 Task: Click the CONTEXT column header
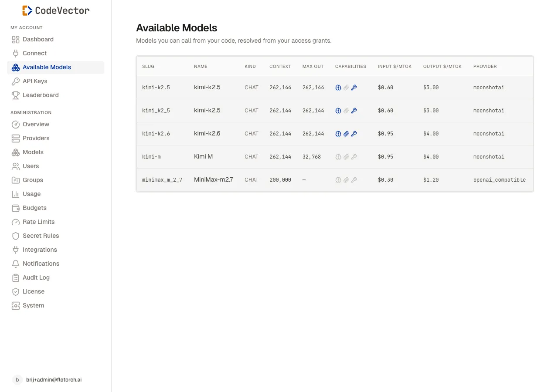280,67
